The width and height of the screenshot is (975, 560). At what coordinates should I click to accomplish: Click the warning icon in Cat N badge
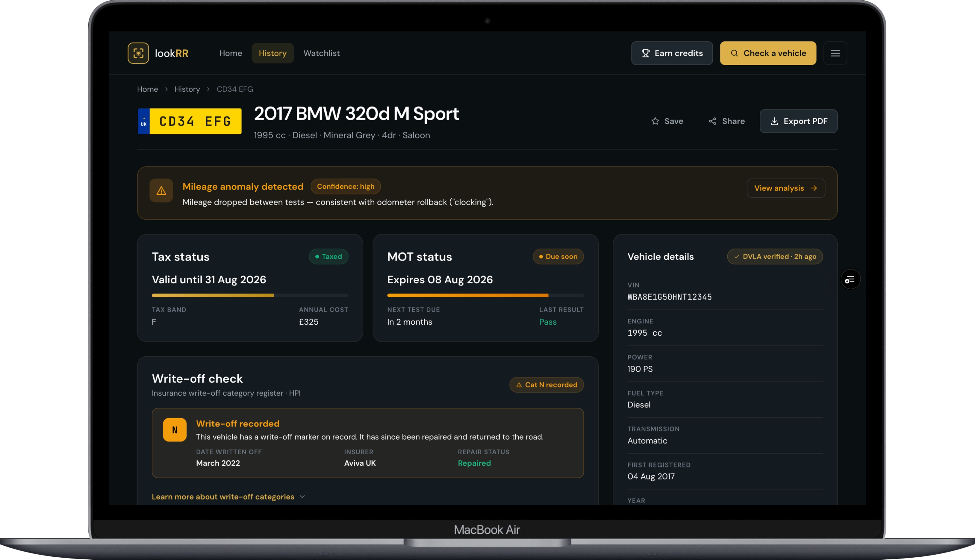(x=519, y=385)
